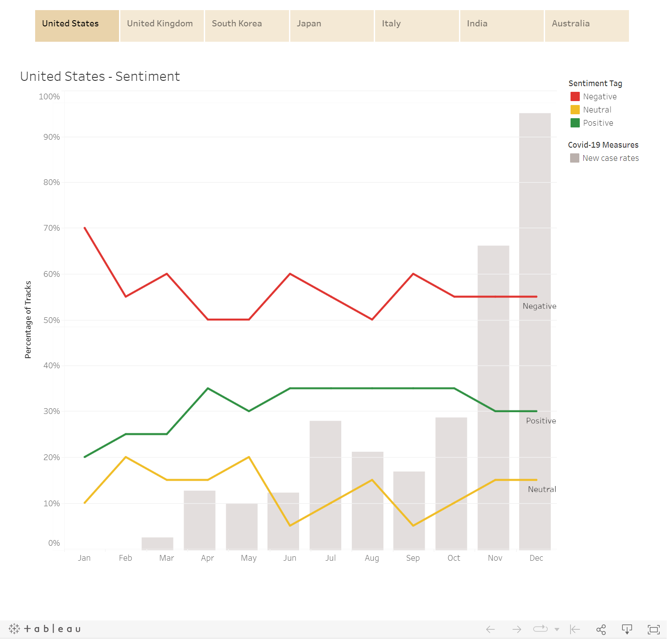
Task: Click the Undo arrow in the toolbar
Action: [x=491, y=629]
